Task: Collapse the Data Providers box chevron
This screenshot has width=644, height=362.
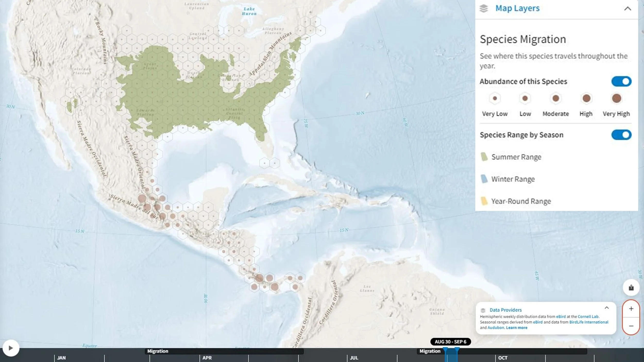Action: (607, 308)
